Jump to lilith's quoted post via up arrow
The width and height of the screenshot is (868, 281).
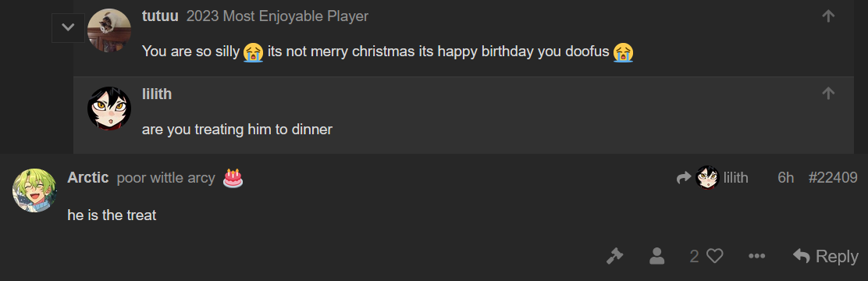click(x=828, y=94)
